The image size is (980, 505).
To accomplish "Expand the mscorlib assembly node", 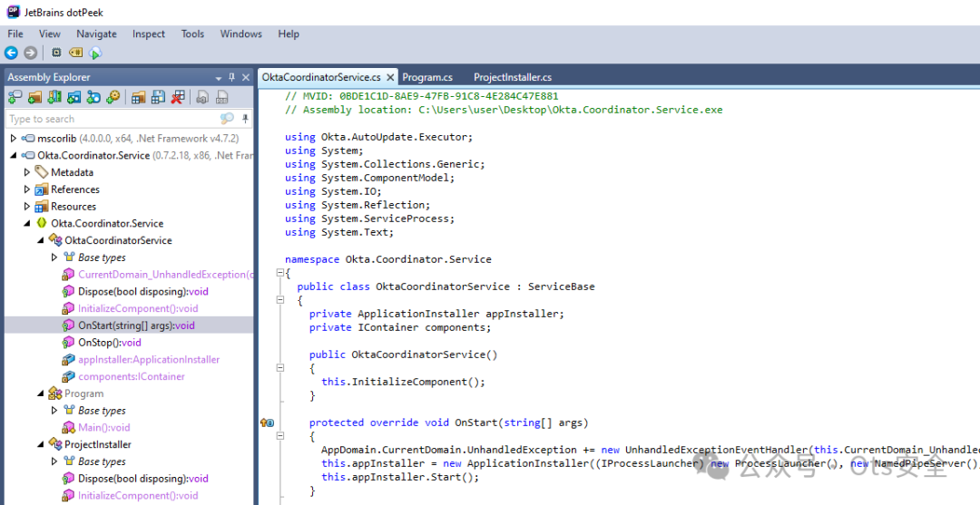I will coord(13,138).
